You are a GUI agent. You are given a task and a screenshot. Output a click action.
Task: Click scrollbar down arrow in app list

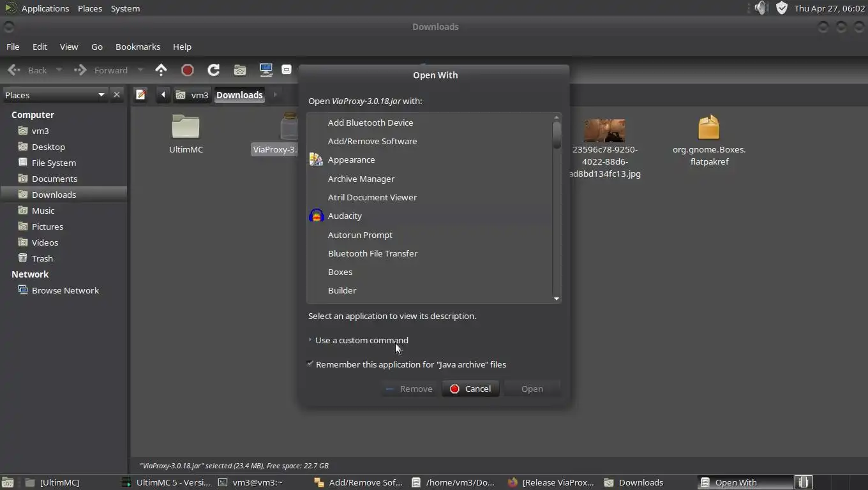557,299
